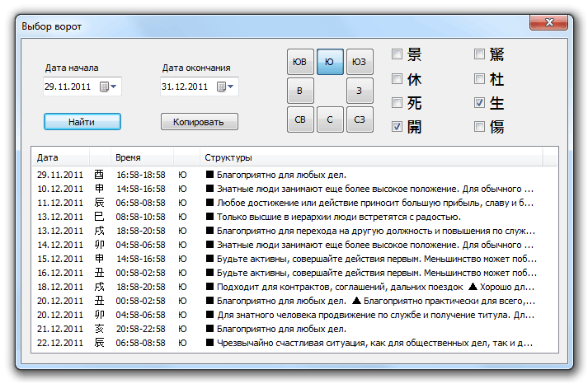Click the time 20:58-22:58

tap(141, 329)
